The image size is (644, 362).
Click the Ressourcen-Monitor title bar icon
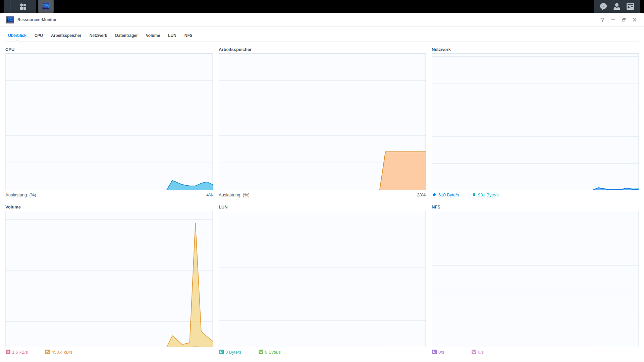point(10,20)
